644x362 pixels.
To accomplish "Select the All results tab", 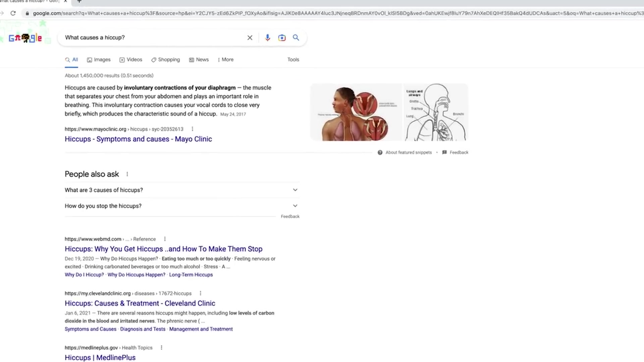I will tap(71, 60).
